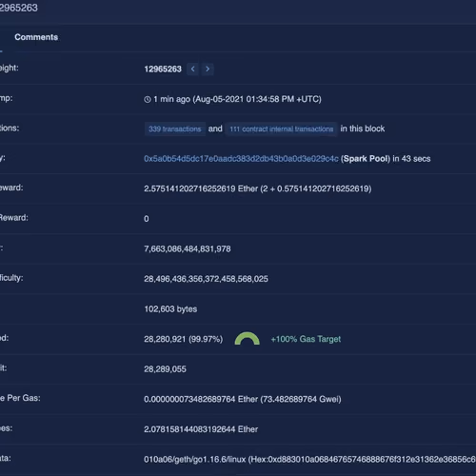Click the gas used value 28,280,921
The image size is (476, 476).
165,339
